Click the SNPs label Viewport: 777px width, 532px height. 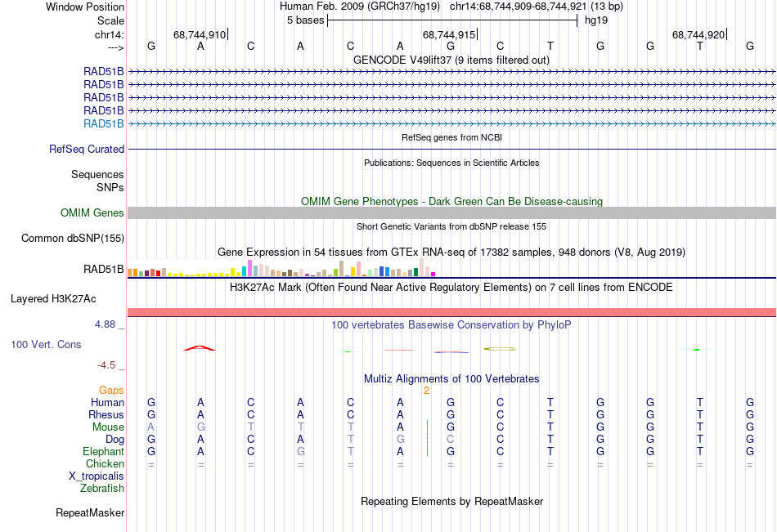[110, 187]
